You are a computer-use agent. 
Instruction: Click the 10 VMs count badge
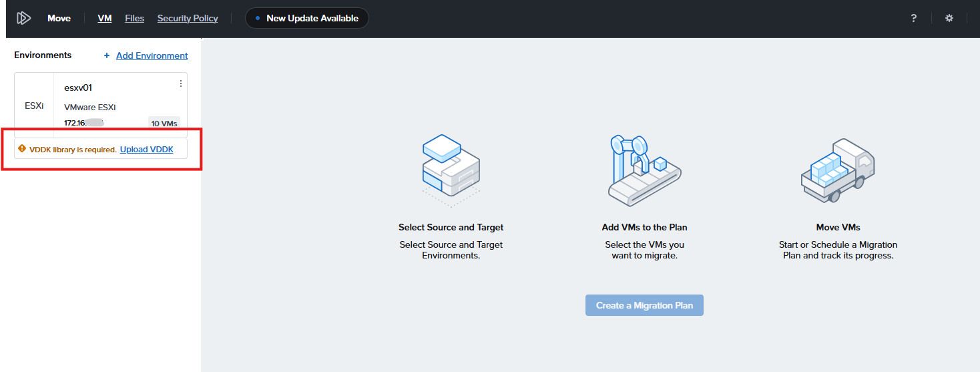[164, 123]
